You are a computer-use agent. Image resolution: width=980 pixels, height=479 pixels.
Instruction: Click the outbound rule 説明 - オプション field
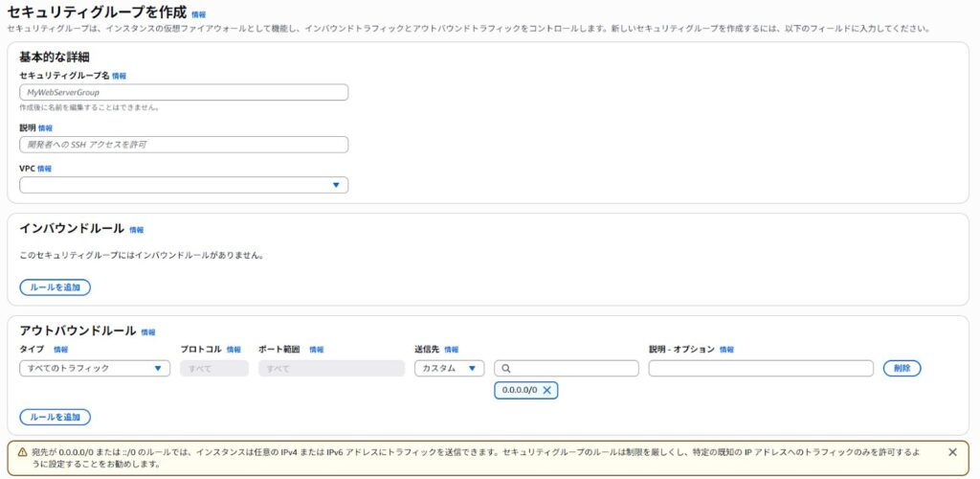pos(761,369)
